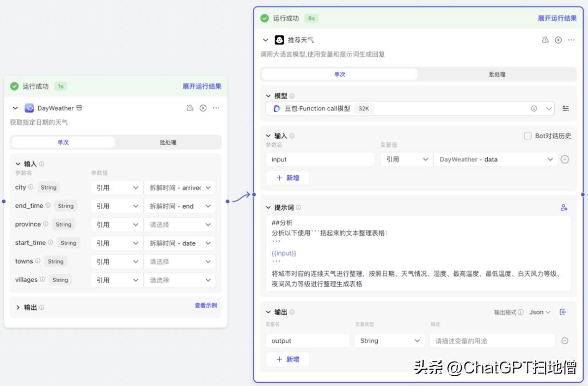Collapse DayWeather 输入 section

[17, 164]
